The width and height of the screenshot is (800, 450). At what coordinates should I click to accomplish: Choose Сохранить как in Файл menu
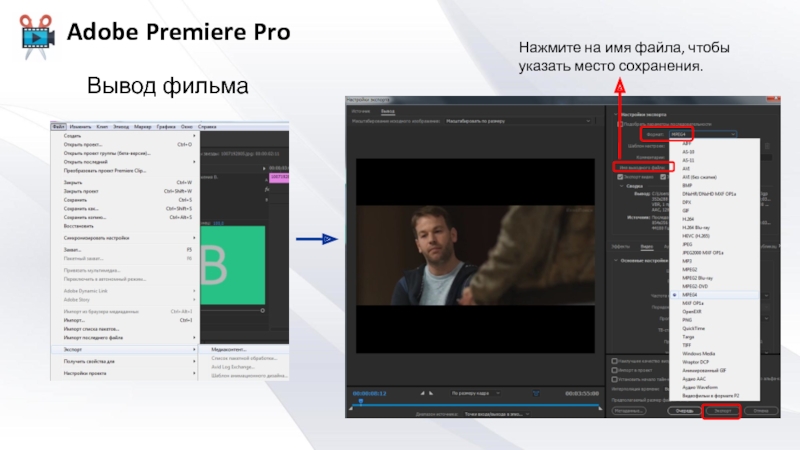click(126, 209)
